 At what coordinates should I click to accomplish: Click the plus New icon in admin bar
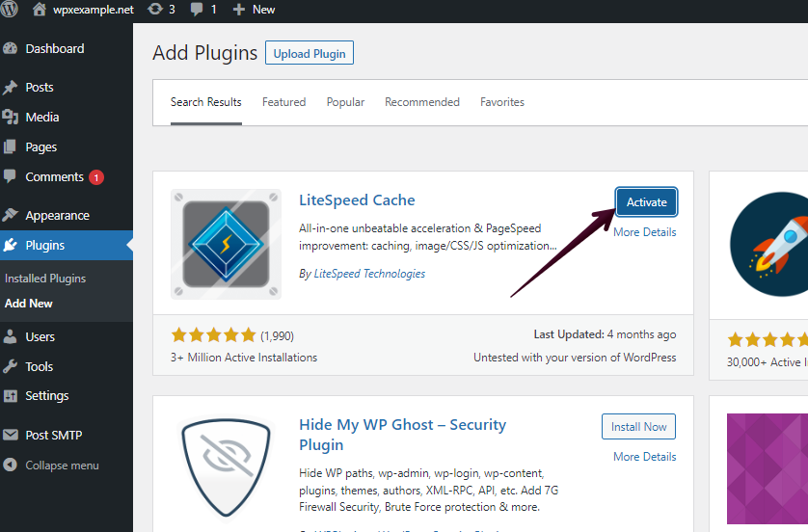(x=238, y=10)
